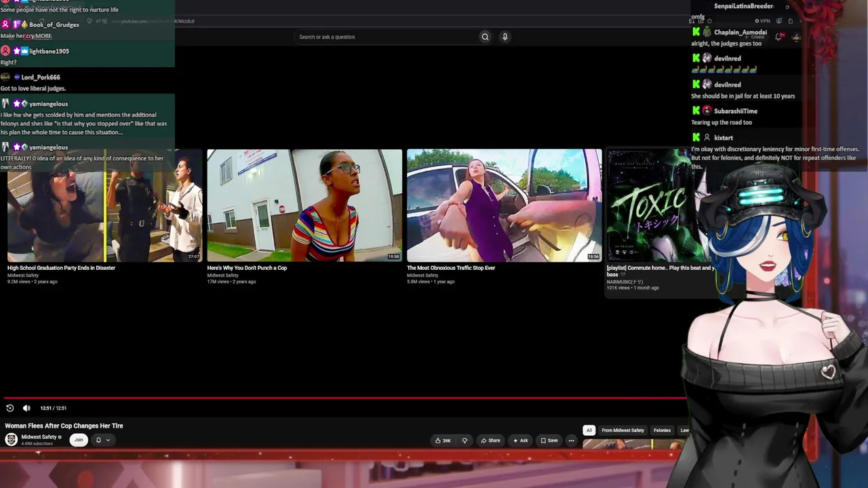Click the YouTube search magnifier icon
Image resolution: width=868 pixels, height=488 pixels.
[485, 37]
